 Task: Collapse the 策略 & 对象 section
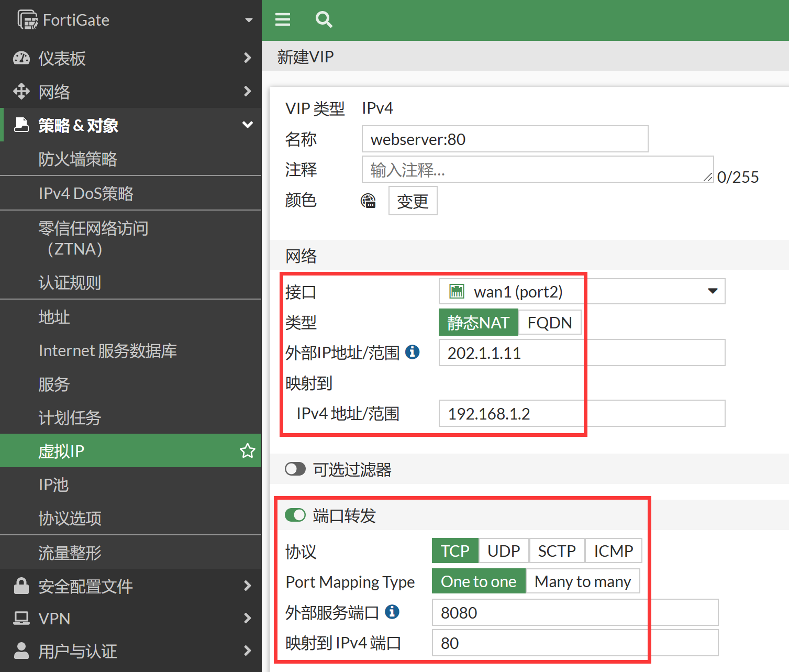pyautogui.click(x=247, y=125)
